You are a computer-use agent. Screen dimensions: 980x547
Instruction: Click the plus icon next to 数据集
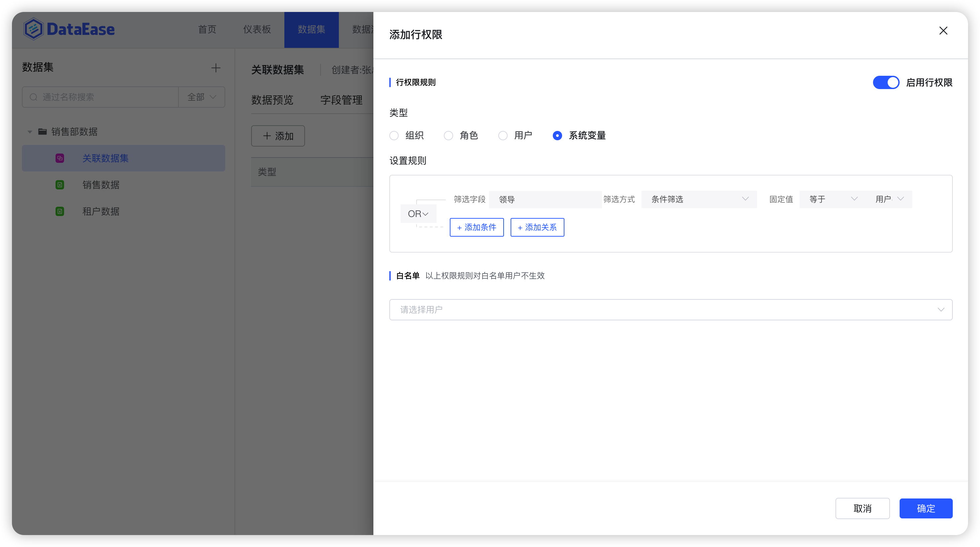point(216,68)
